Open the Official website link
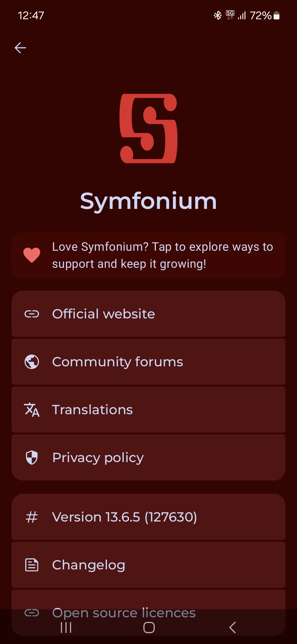297x644 pixels. (148, 314)
